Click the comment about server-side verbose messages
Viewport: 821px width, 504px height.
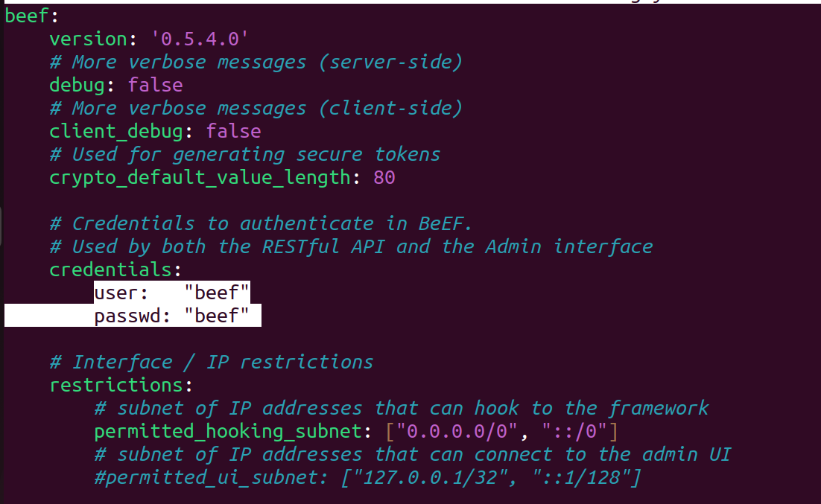[x=256, y=63]
